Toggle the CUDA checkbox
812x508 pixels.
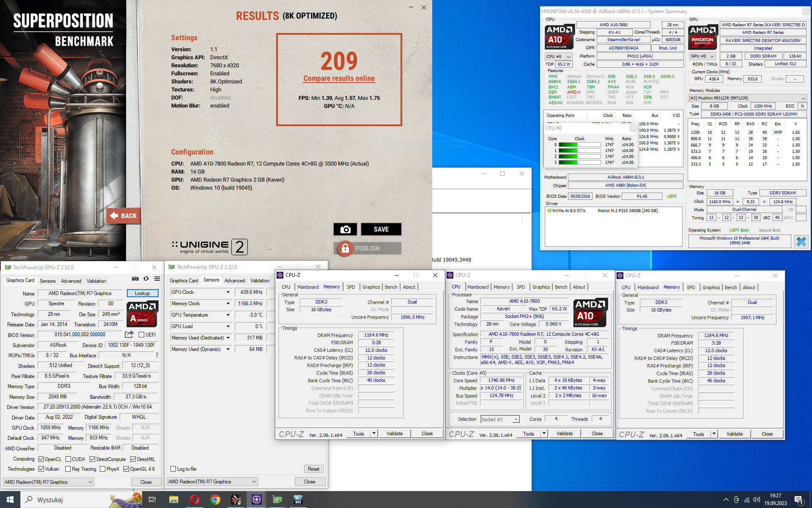[68, 459]
